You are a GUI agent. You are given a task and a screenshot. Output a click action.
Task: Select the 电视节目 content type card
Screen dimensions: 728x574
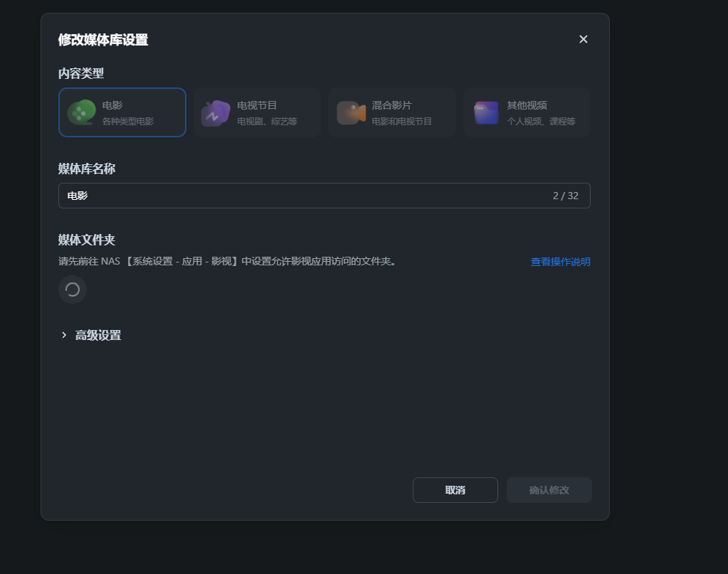point(257,112)
